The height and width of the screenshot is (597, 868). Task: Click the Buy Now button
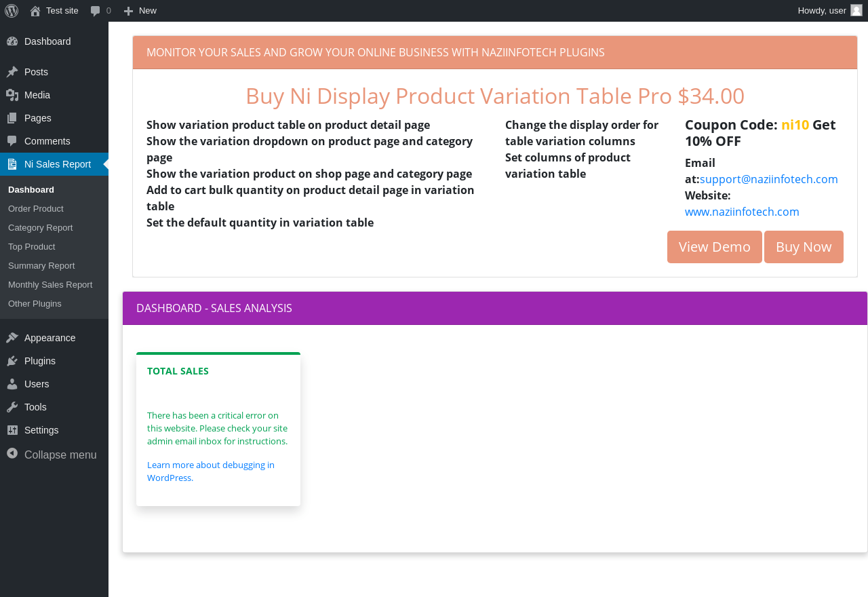coord(804,247)
